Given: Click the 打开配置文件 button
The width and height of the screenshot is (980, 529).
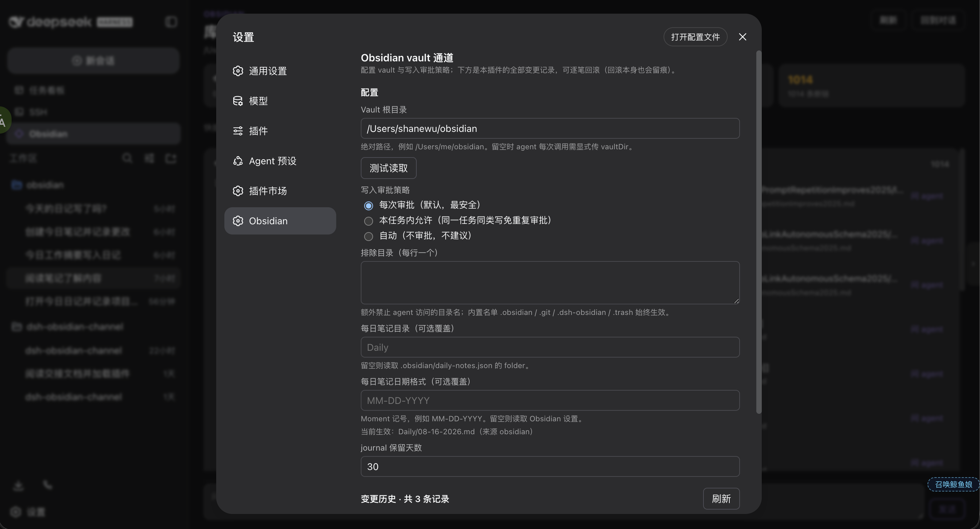Looking at the screenshot, I should point(695,37).
